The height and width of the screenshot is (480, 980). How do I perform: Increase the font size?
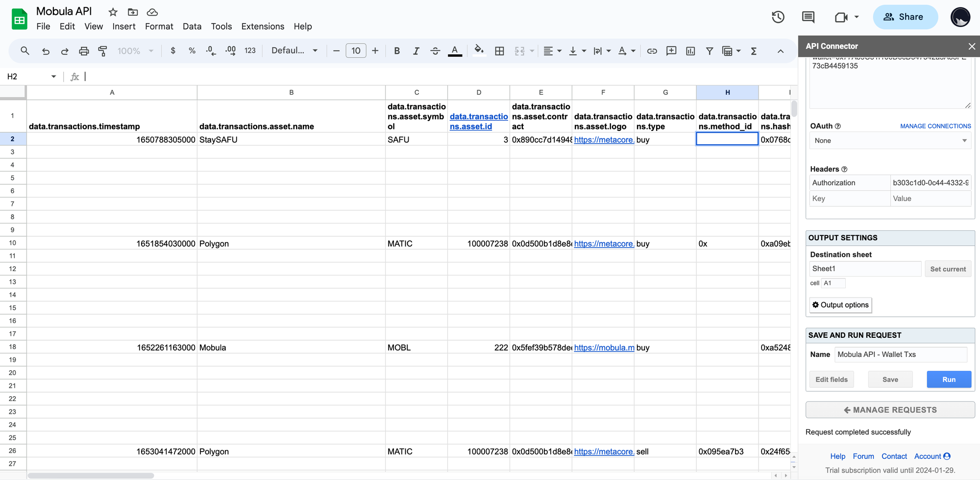[x=375, y=51]
